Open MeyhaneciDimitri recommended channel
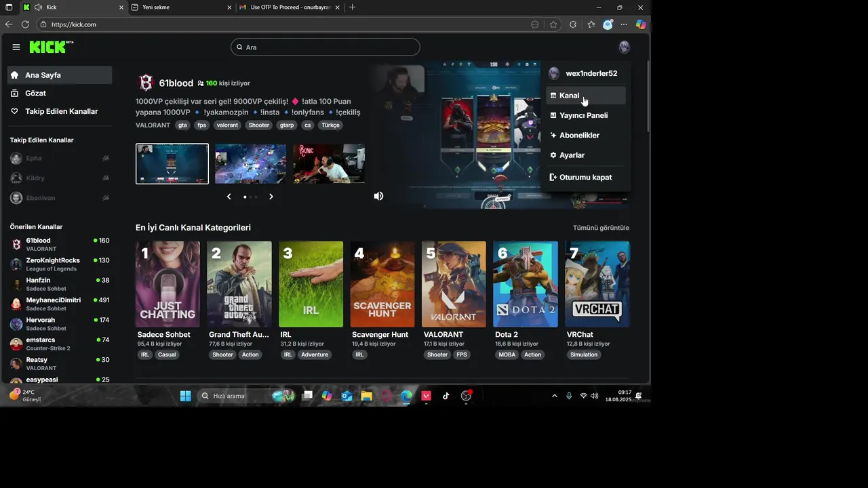 60,304
